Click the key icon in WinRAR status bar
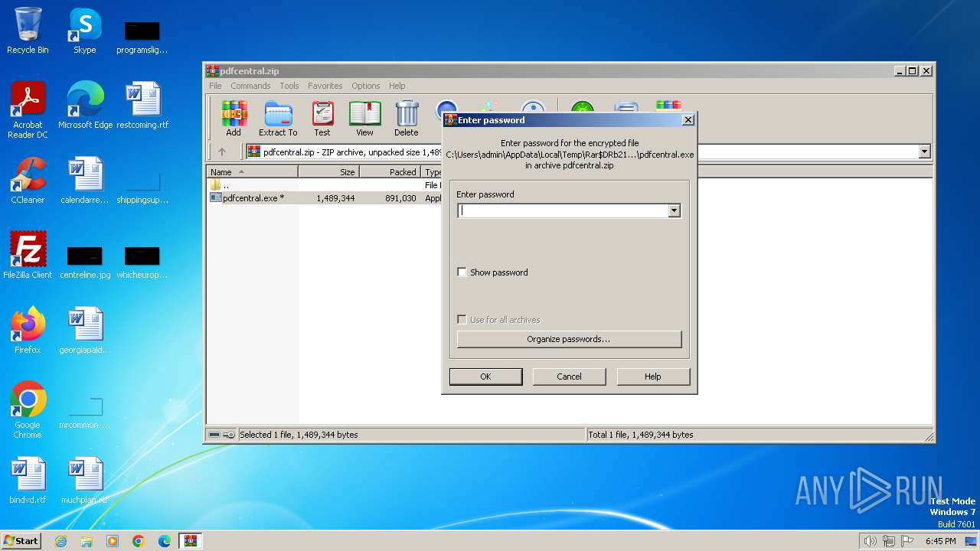The image size is (980, 551). 228,435
